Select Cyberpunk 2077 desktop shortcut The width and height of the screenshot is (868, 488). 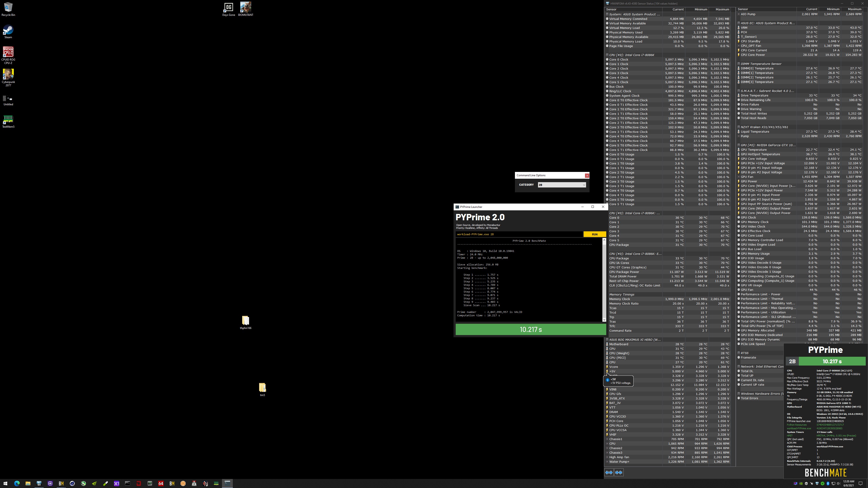(x=8, y=78)
